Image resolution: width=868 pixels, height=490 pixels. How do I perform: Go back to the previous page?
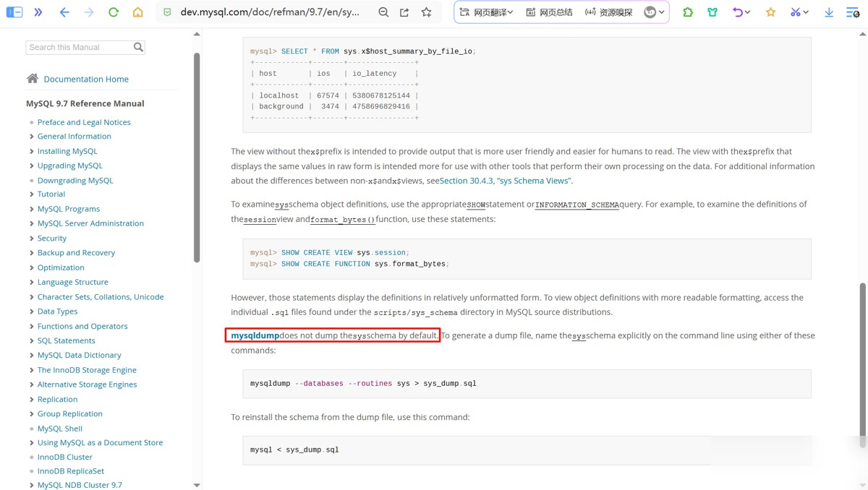(64, 12)
